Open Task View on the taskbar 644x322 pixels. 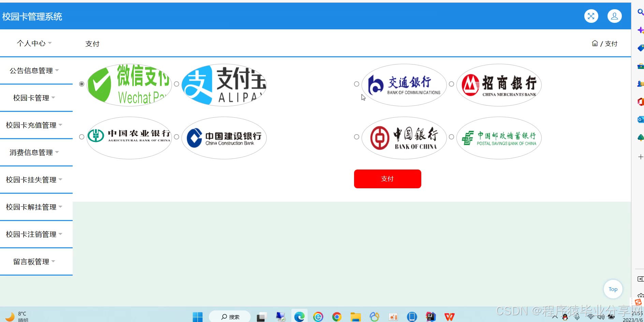click(261, 317)
